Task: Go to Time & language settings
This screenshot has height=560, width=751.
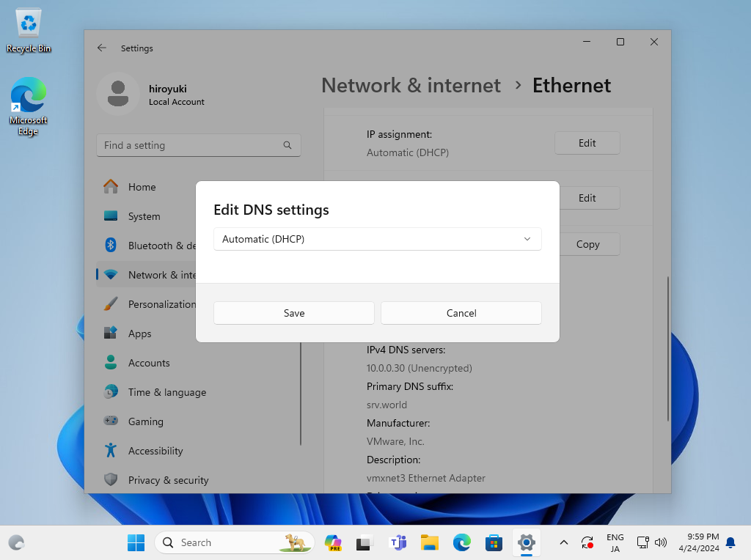Action: [166, 392]
